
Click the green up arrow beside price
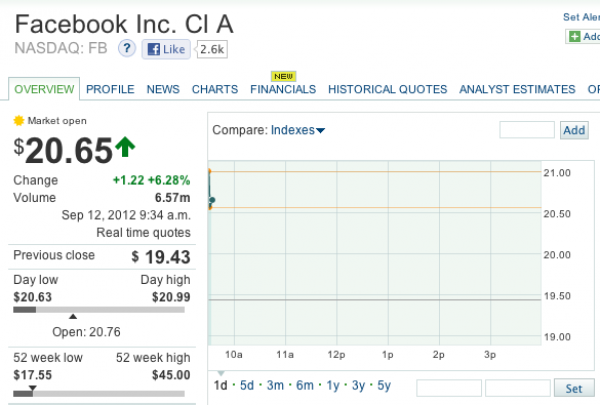coord(125,148)
